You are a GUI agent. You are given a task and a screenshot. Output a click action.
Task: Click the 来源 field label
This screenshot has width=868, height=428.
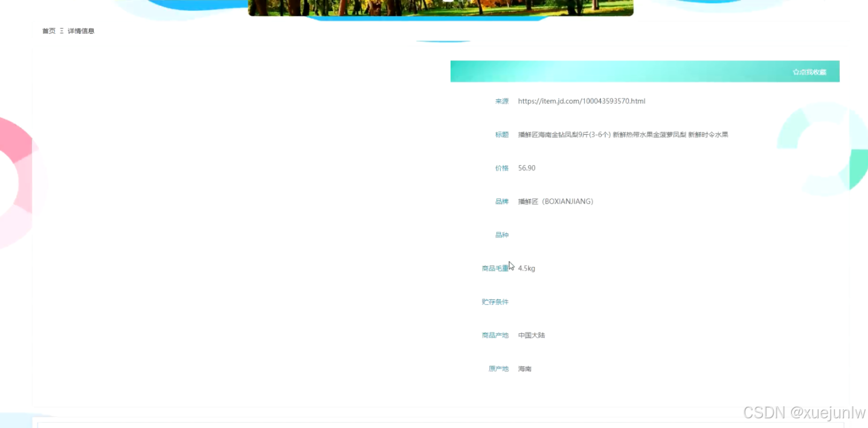click(x=502, y=102)
